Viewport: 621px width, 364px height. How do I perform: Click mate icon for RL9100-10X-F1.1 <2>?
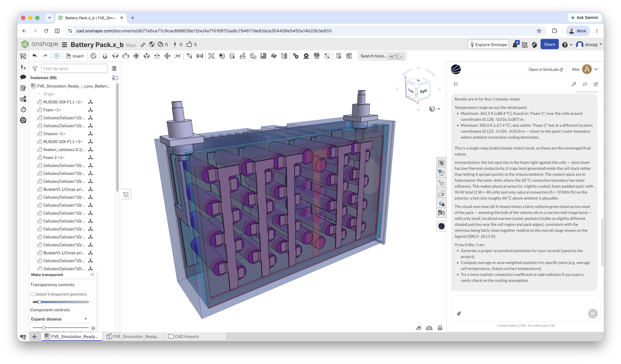(90, 142)
